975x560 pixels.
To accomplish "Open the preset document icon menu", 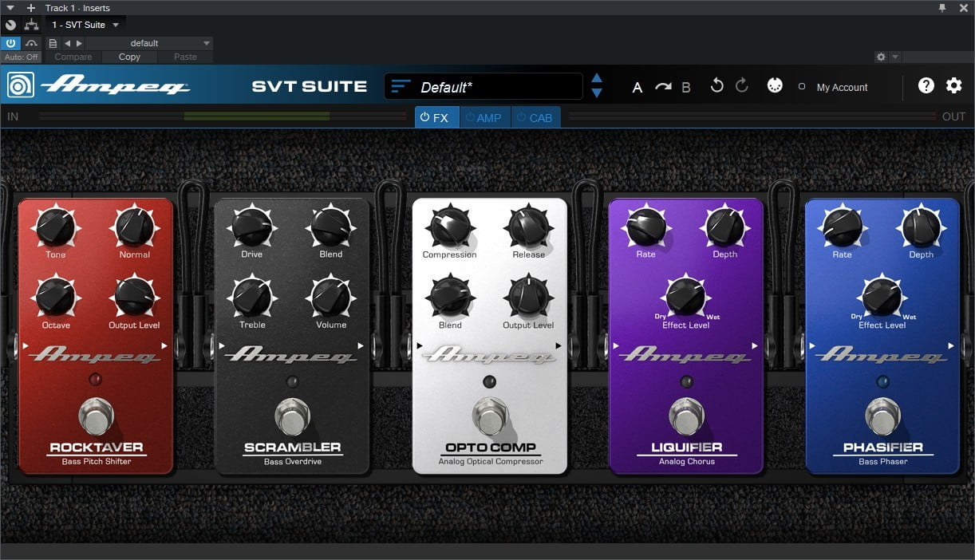I will click(53, 43).
